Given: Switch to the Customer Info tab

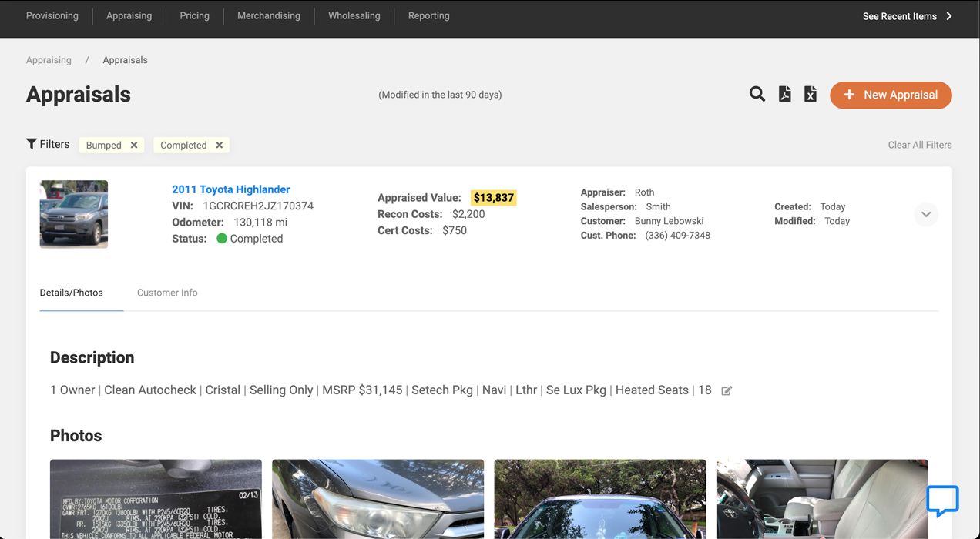Looking at the screenshot, I should (x=167, y=293).
